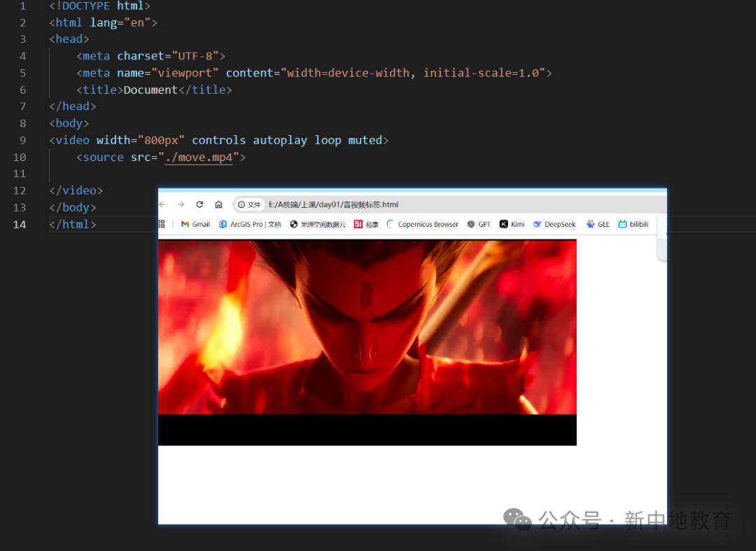Open the bilibili bookmark
This screenshot has width=756, height=551.
[633, 224]
